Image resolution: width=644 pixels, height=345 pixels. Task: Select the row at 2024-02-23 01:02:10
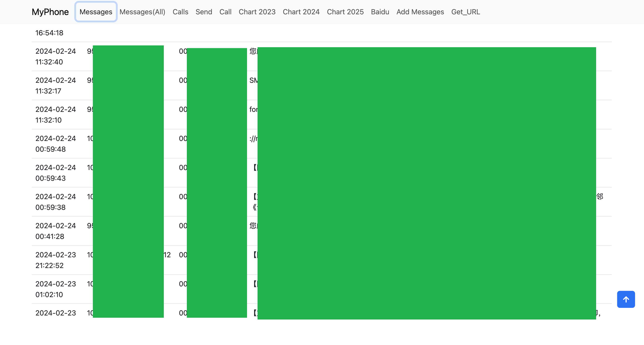click(55, 289)
